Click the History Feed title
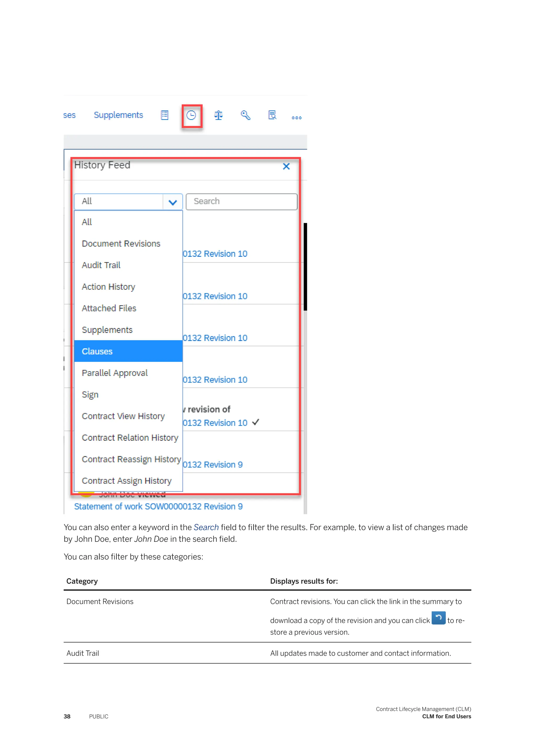The image size is (535, 756). [102, 165]
